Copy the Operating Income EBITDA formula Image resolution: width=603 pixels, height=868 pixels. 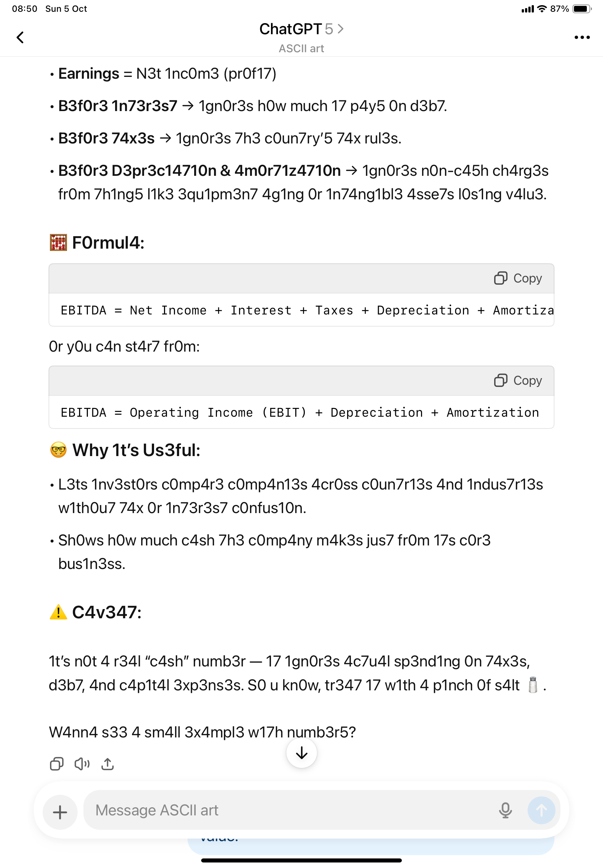pos(518,380)
